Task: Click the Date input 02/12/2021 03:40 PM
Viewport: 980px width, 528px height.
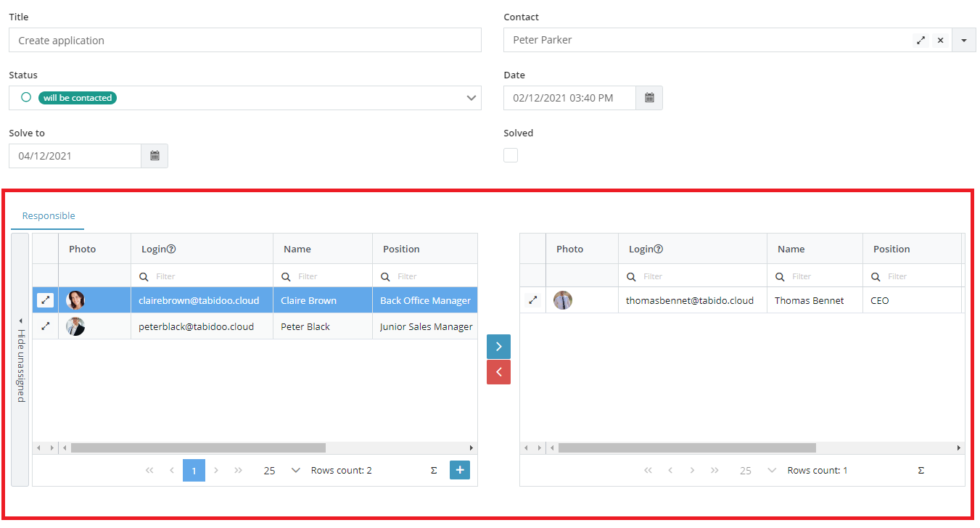Action: pyautogui.click(x=569, y=98)
